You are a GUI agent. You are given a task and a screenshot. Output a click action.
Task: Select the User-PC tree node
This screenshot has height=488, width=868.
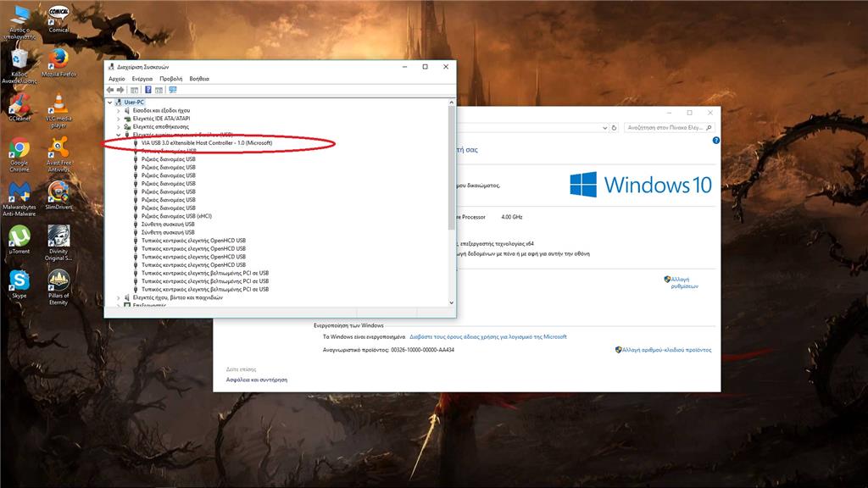(134, 103)
